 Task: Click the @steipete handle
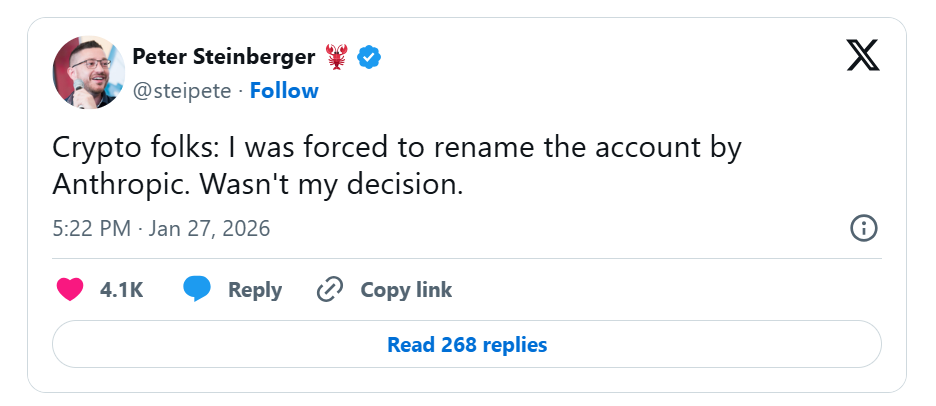tap(182, 91)
